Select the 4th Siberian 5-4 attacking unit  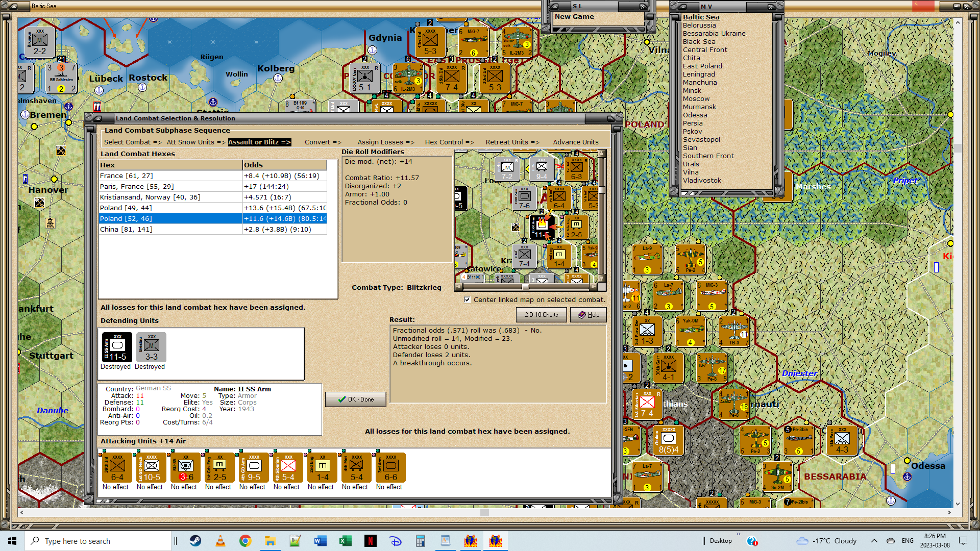point(288,467)
